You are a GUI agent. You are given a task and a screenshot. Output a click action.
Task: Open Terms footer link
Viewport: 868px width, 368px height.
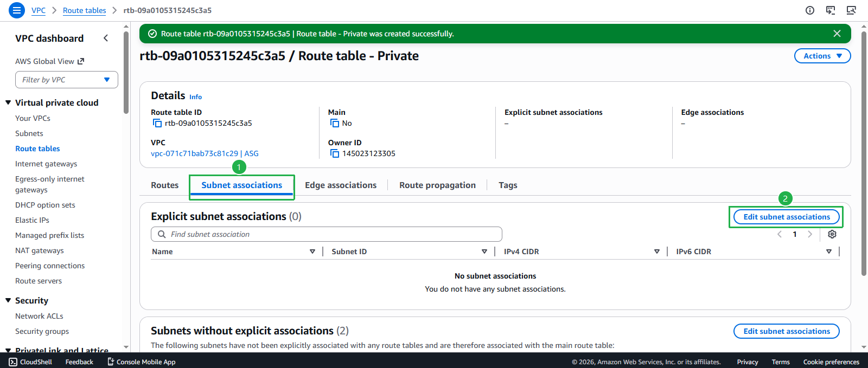click(781, 362)
